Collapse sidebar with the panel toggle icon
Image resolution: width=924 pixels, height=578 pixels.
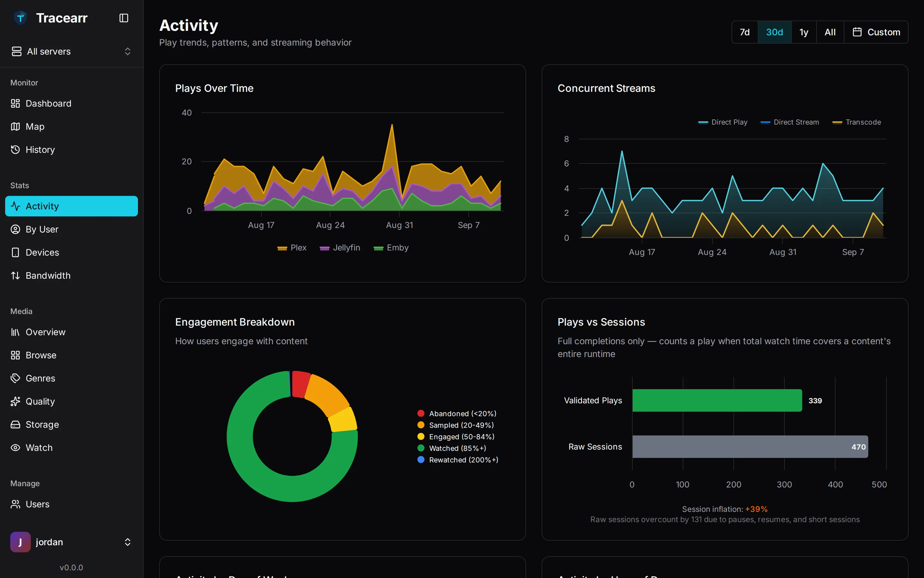coord(124,18)
